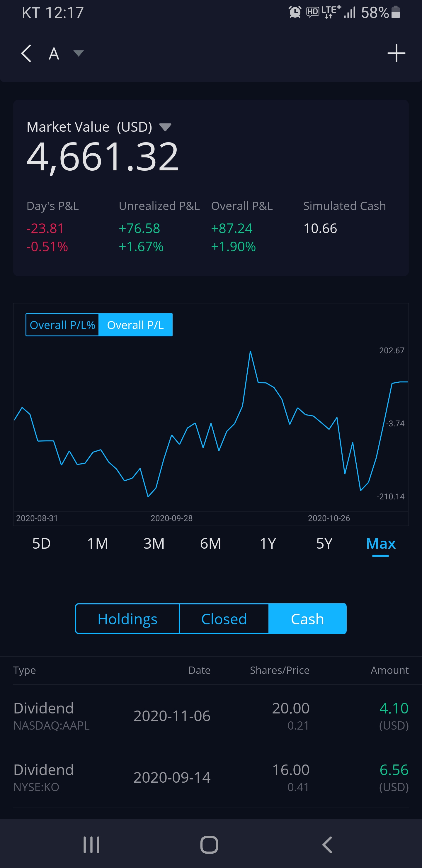Choose the 3M time range
422x868 pixels.
tap(154, 543)
